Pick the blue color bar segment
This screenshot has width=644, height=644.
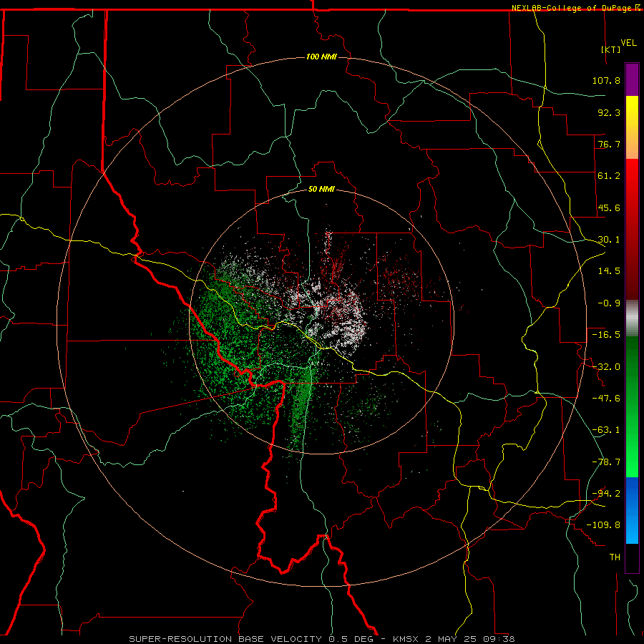pyautogui.click(x=632, y=510)
